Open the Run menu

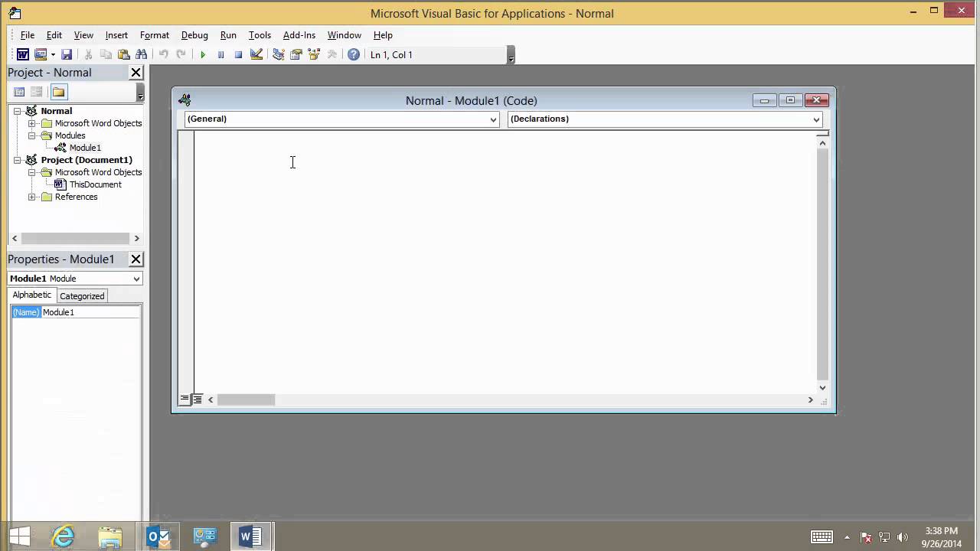coord(228,35)
